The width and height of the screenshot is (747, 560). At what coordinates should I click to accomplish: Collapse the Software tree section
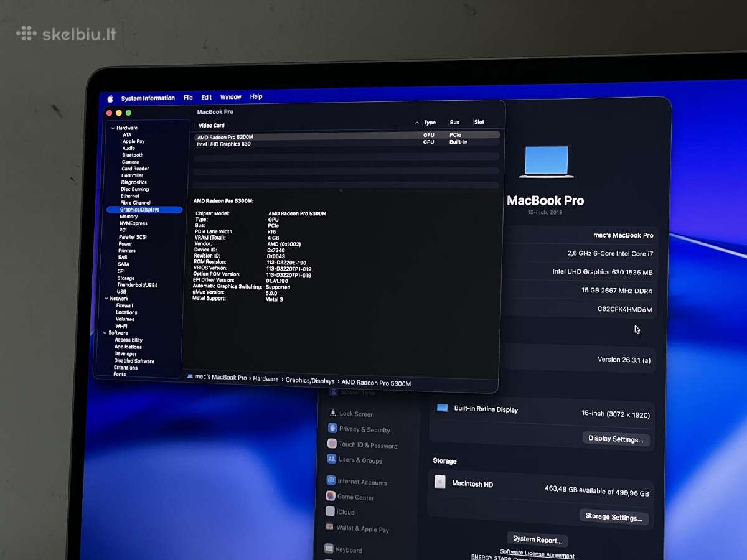(105, 333)
